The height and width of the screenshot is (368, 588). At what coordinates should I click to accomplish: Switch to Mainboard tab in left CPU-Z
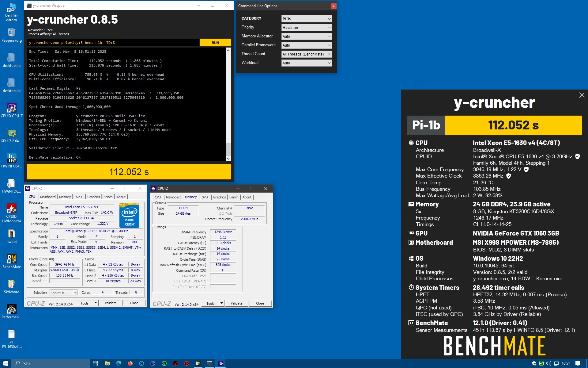(x=48, y=197)
